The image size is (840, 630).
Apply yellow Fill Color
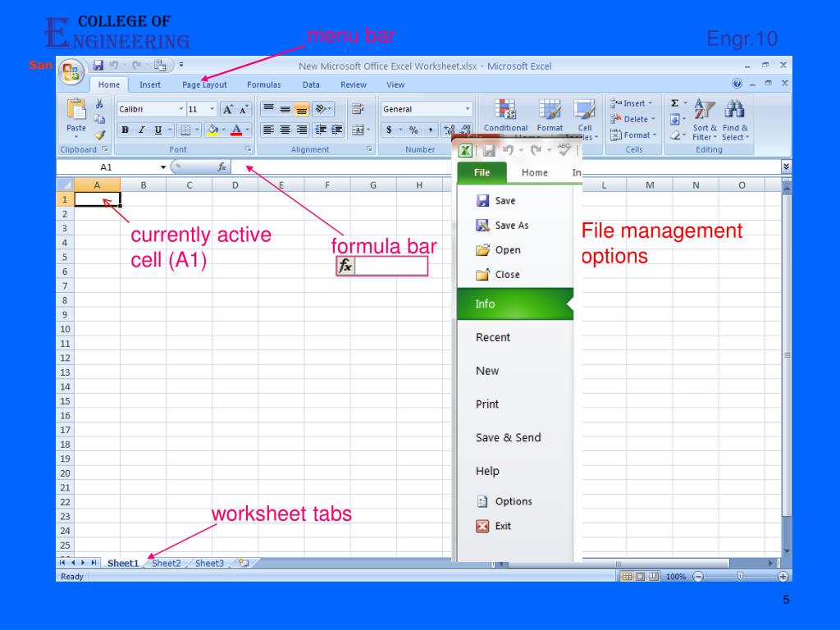212,130
